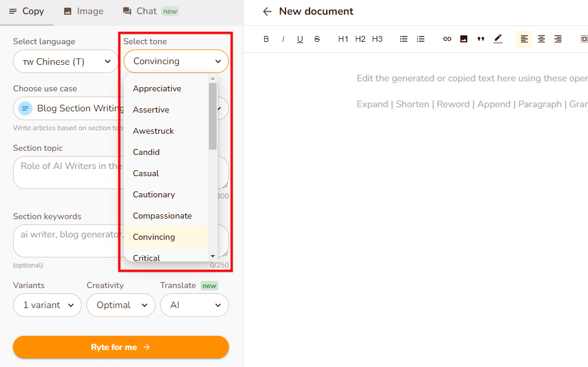Add a block quote
Viewport: 588px width, 367px height.
[x=481, y=39]
